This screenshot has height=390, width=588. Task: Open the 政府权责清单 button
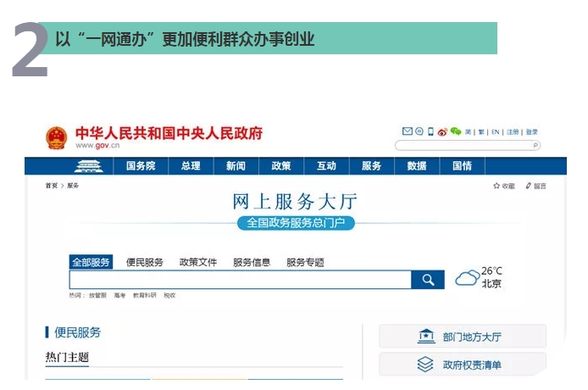click(x=463, y=365)
